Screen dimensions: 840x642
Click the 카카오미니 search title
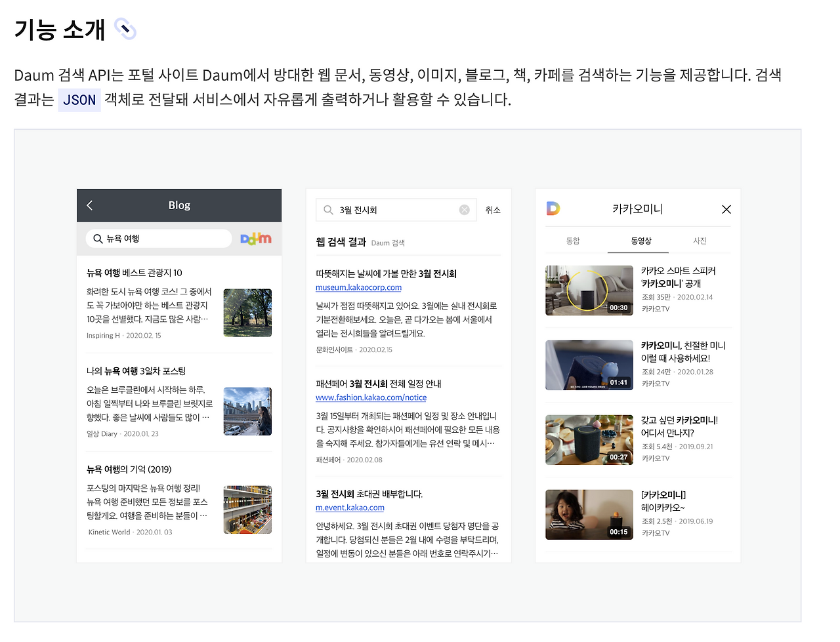click(638, 209)
